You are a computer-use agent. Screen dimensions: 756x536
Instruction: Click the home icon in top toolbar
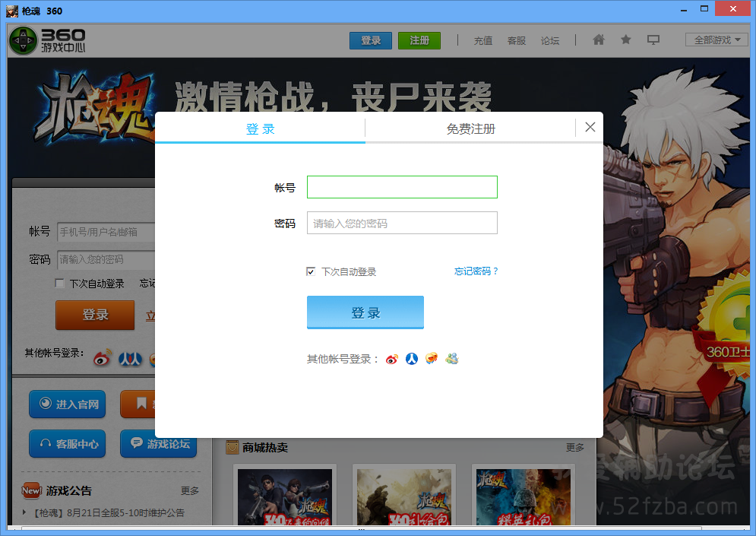pyautogui.click(x=598, y=40)
